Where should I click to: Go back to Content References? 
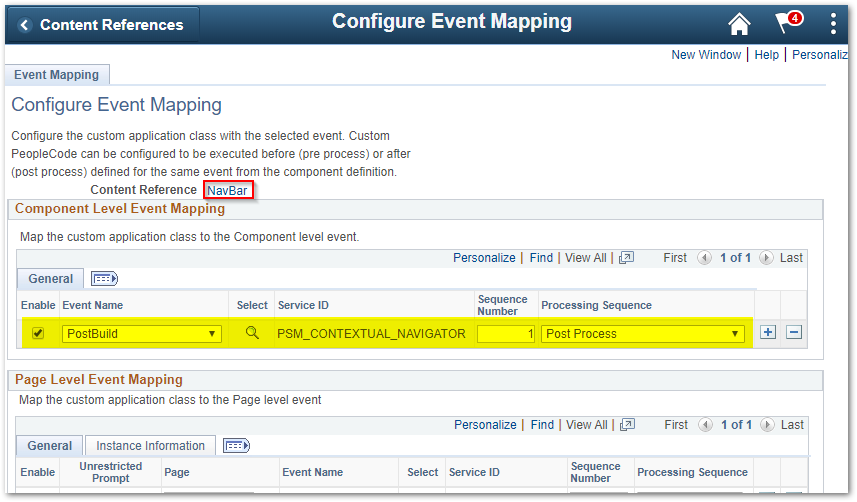point(102,25)
